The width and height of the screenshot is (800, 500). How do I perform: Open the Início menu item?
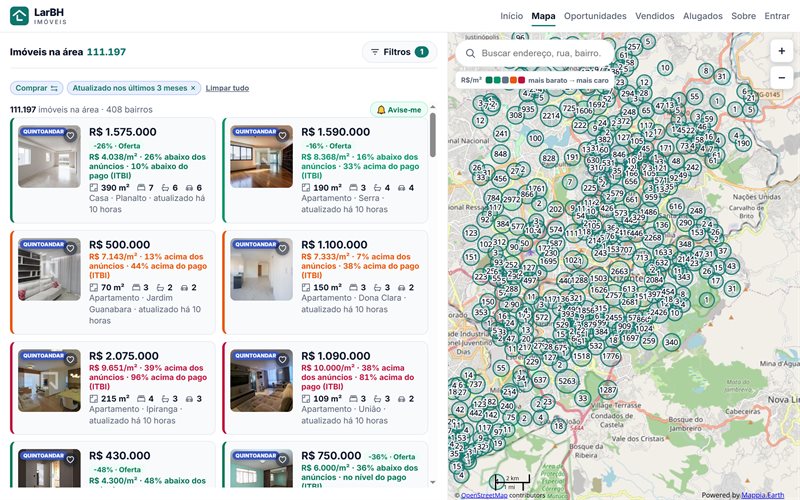511,16
